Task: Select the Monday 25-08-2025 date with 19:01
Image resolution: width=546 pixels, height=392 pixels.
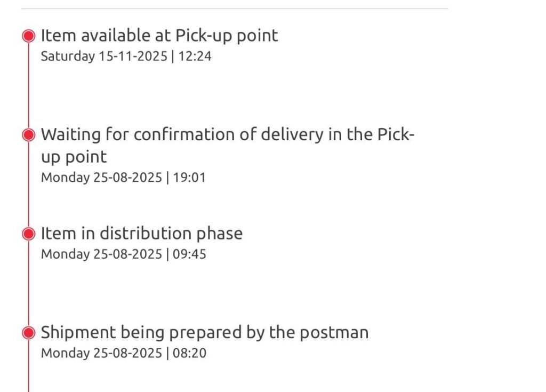Action: (101, 178)
